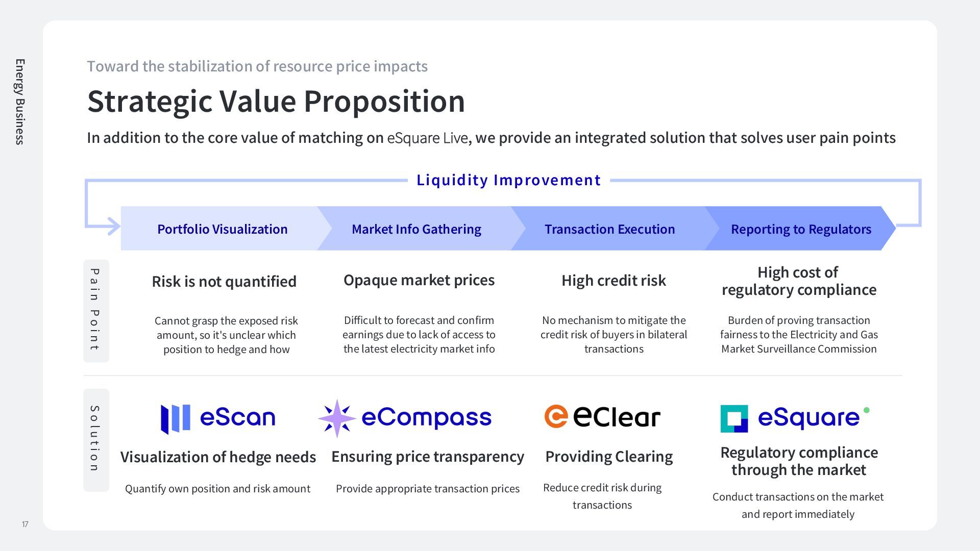Click the Risk is not quantified heading
Image resolution: width=980 pixels, height=551 pixels.
point(224,281)
